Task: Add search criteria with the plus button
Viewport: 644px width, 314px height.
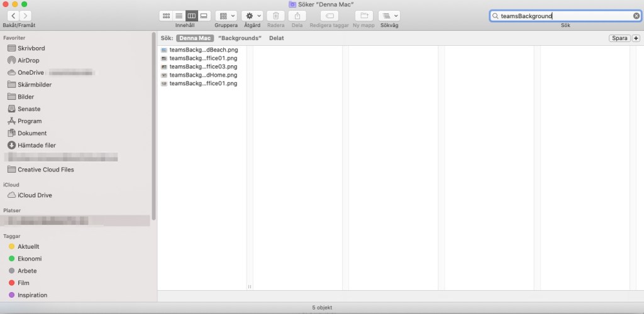Action: coord(636,38)
